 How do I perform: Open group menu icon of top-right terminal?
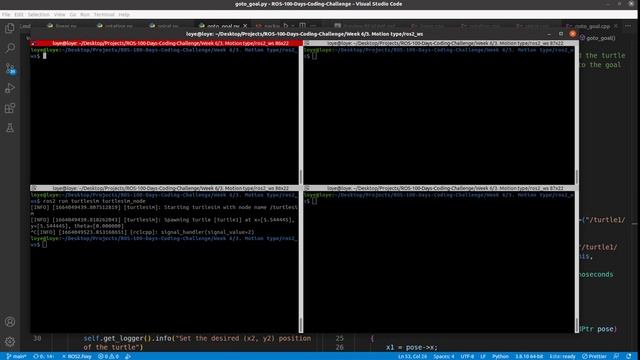click(x=307, y=43)
